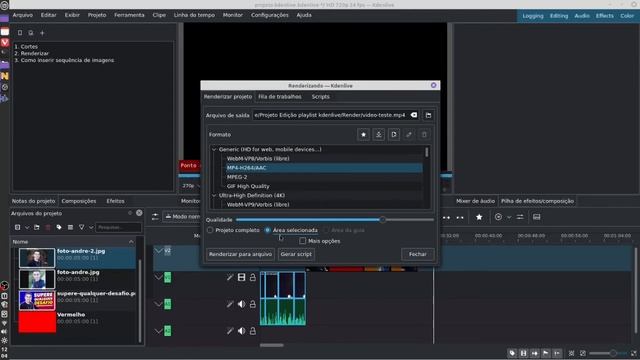
Task: Toggle the lock on the V1 video track
Action: tap(253, 278)
